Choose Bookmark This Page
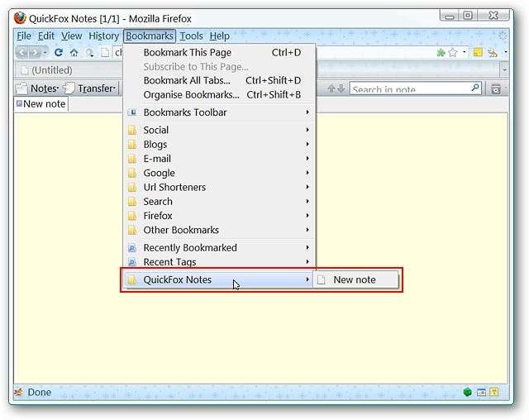 pyautogui.click(x=218, y=52)
